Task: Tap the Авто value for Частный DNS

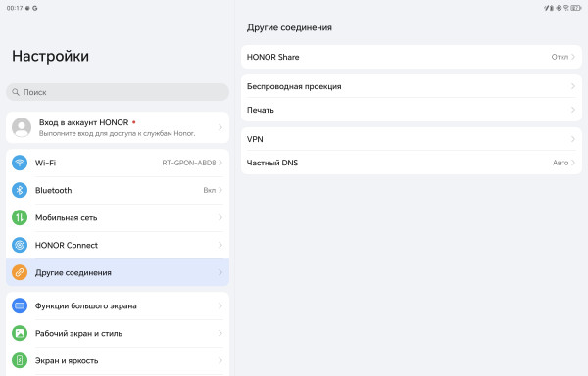Action: pyautogui.click(x=561, y=163)
